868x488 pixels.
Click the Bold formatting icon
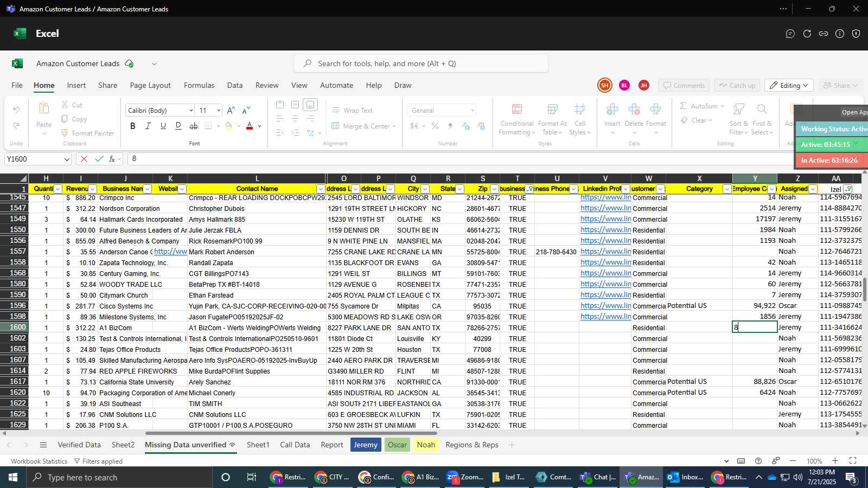point(133,126)
